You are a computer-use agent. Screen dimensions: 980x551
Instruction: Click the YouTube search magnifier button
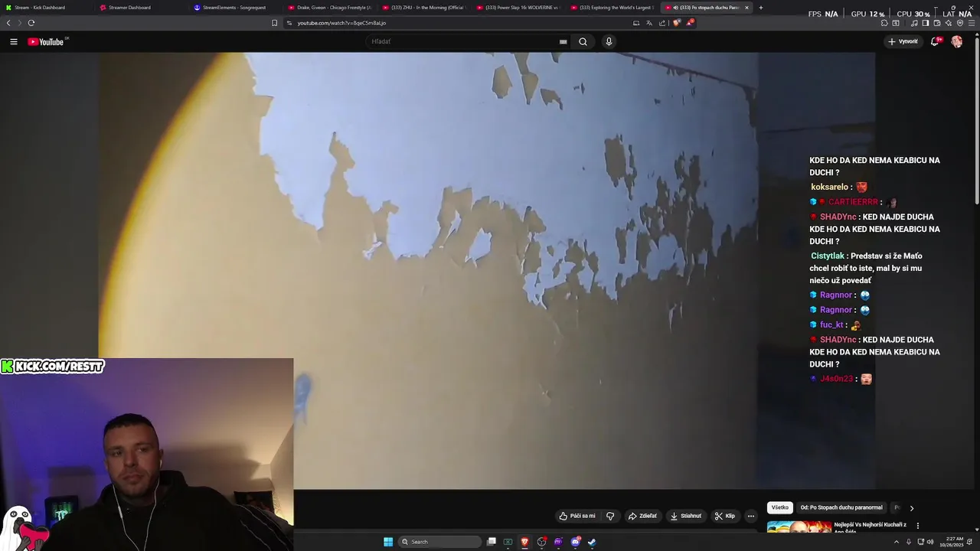583,42
